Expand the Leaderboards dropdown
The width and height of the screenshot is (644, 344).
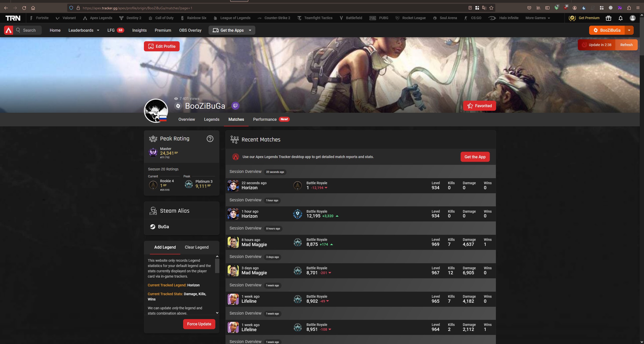click(84, 30)
